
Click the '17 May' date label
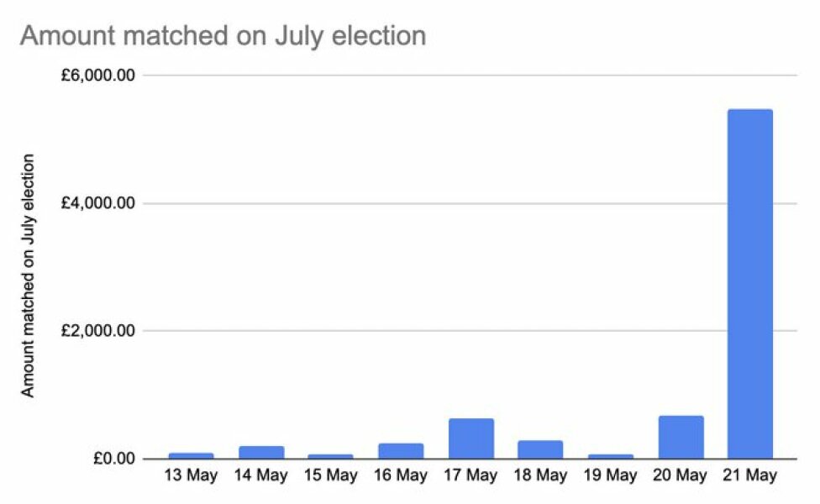pyautogui.click(x=470, y=476)
